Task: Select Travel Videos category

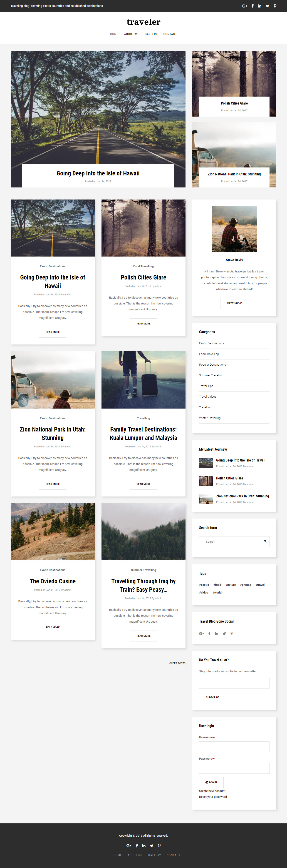Action: point(208,397)
